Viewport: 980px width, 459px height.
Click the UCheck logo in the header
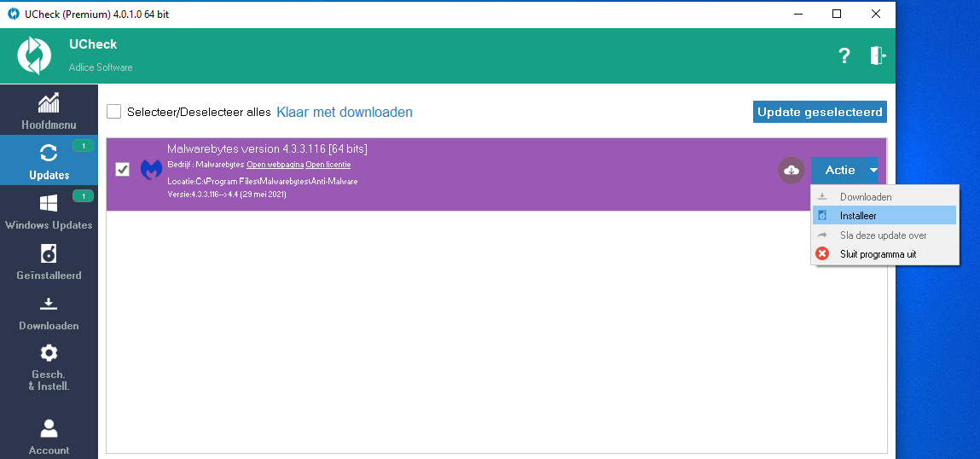pyautogui.click(x=33, y=55)
